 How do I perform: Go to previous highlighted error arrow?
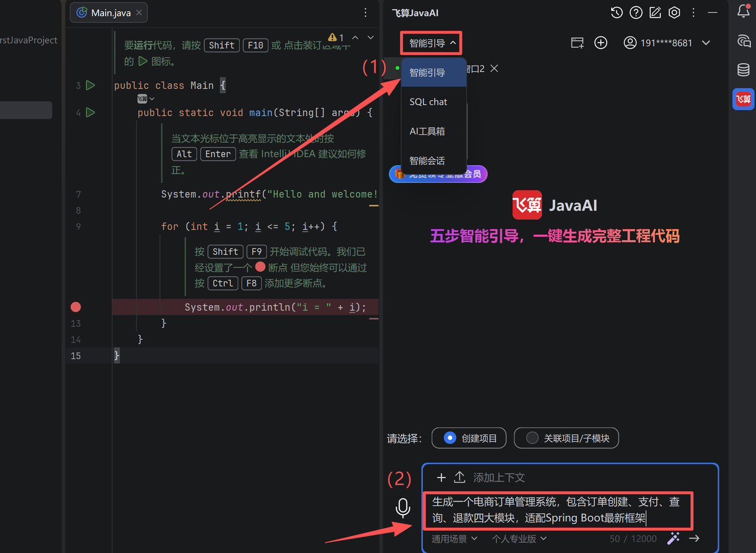355,37
